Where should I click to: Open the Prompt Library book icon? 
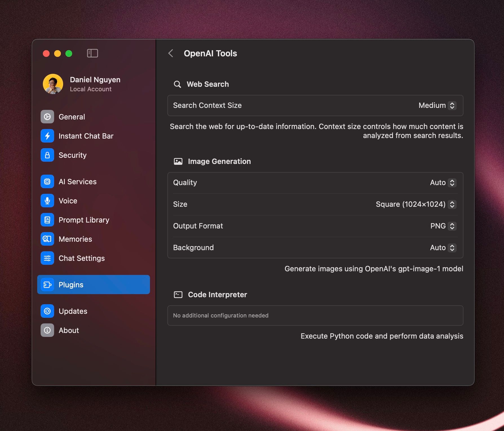[47, 220]
